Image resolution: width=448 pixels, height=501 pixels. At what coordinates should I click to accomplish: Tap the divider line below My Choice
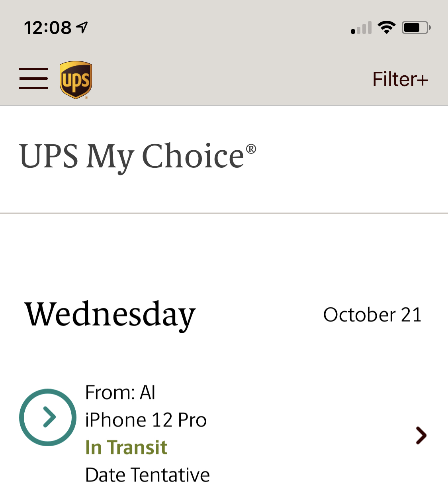224,213
